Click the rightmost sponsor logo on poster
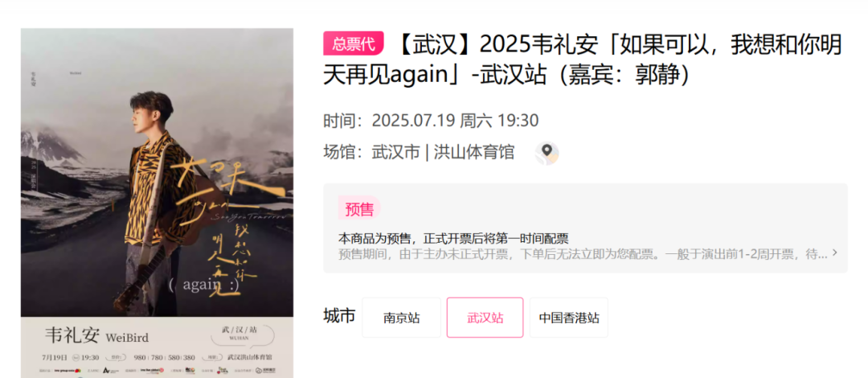Image resolution: width=868 pixels, height=378 pixels. 266,370
